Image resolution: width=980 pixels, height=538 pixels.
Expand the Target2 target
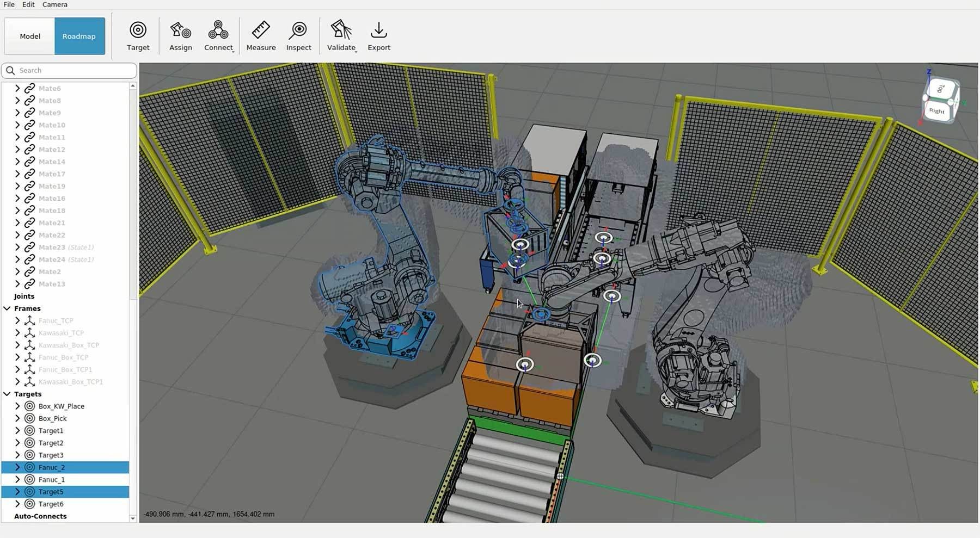[17, 442]
